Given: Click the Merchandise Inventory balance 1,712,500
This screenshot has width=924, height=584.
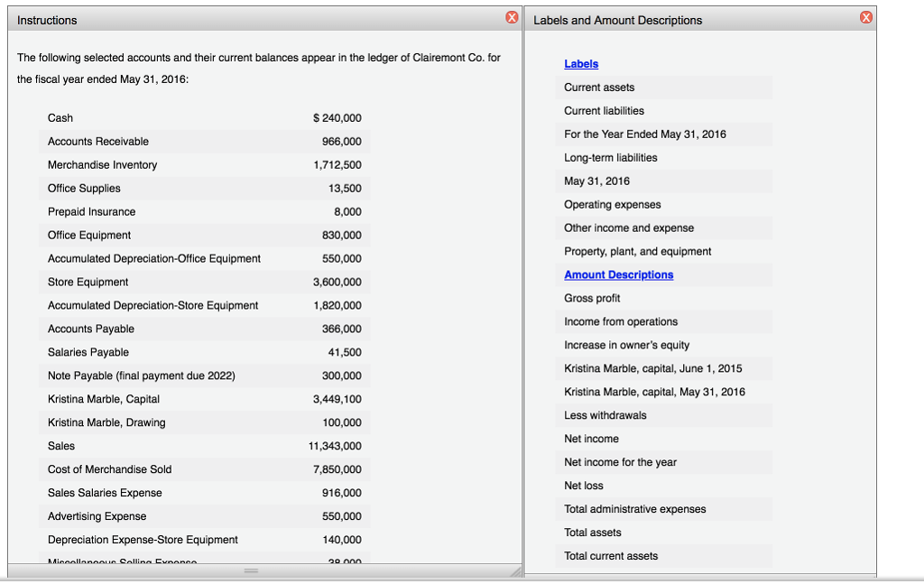Looking at the screenshot, I should click(337, 165).
